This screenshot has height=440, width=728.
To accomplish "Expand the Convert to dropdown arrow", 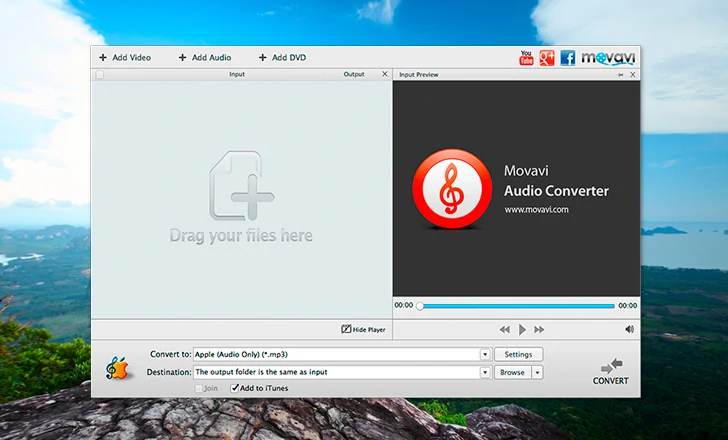I will point(485,355).
